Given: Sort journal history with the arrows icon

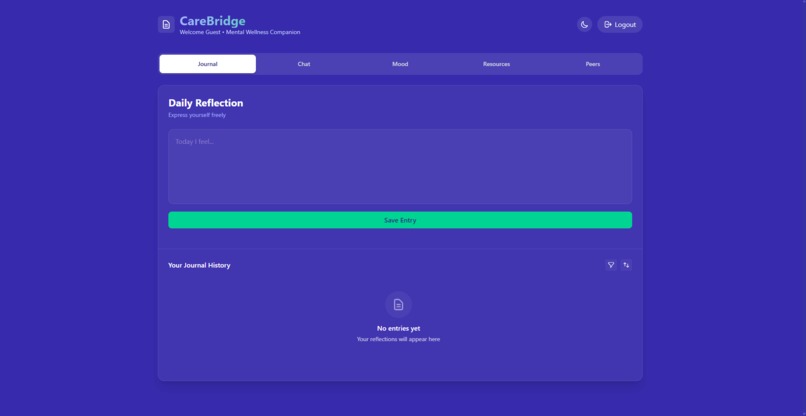Looking at the screenshot, I should 626,265.
